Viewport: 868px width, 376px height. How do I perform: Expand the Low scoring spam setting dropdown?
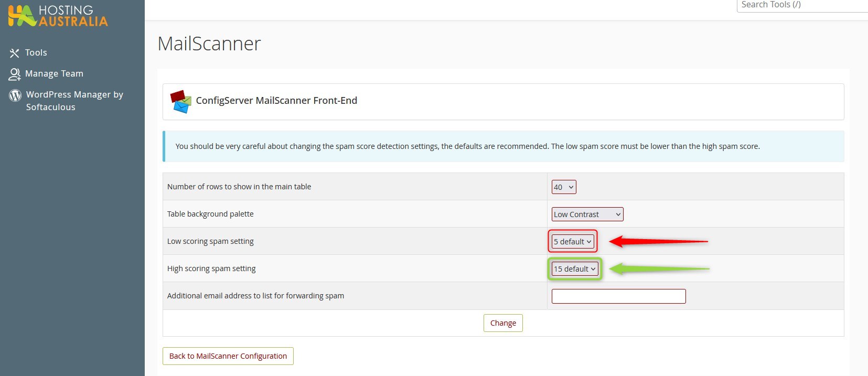573,242
